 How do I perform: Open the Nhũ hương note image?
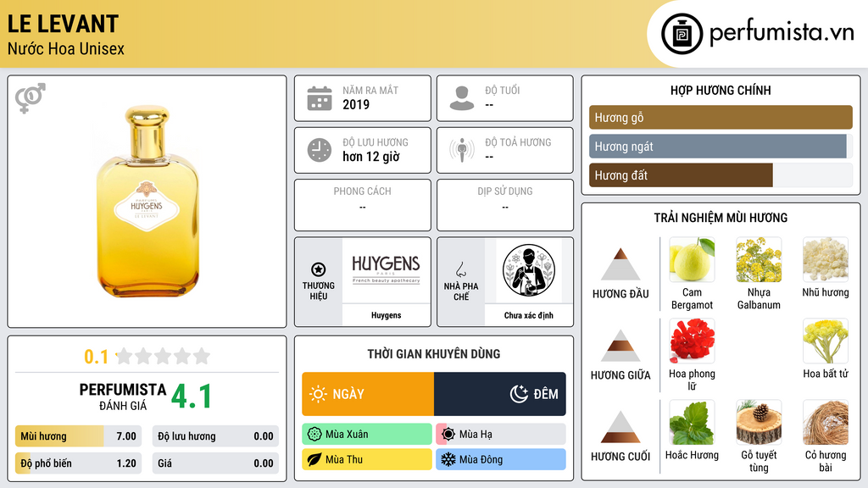pyautogui.click(x=826, y=259)
